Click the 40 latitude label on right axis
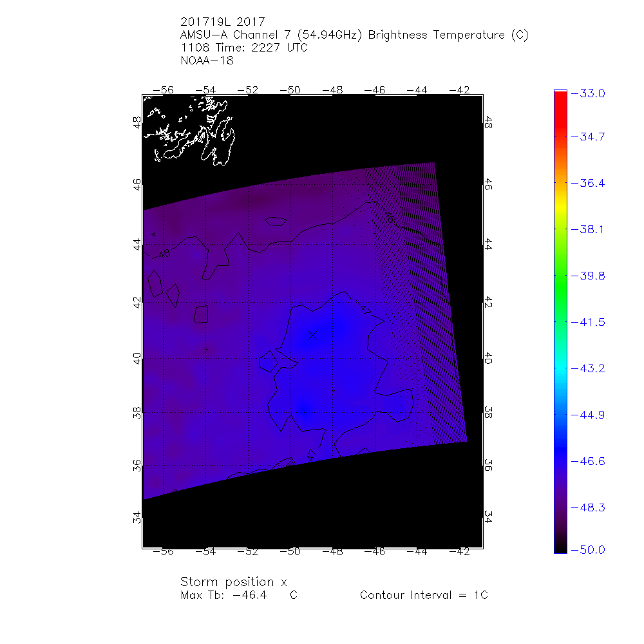This screenshot has width=644, height=644. click(x=488, y=358)
